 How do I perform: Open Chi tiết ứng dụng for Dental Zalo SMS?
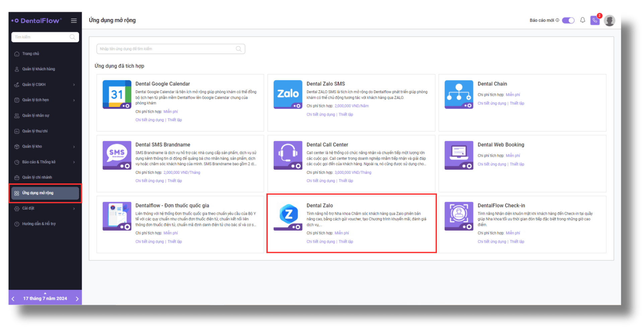coord(321,114)
